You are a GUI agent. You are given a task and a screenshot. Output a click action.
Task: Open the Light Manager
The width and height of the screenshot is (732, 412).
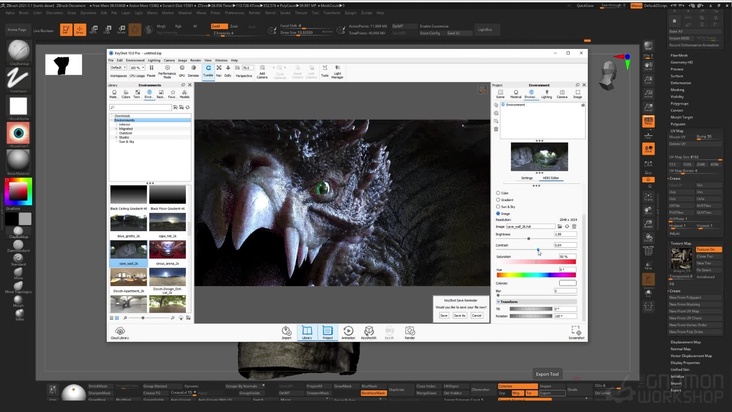338,71
